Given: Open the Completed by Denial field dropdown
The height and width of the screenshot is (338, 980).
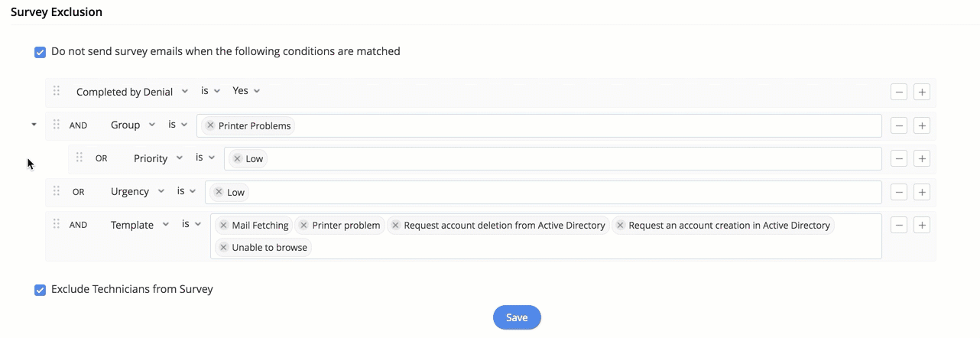Looking at the screenshot, I should tap(131, 92).
